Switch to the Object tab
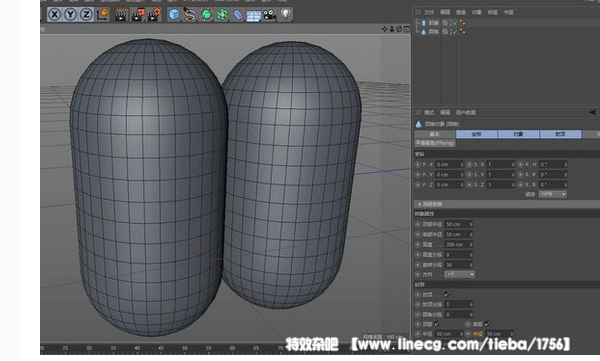Viewport: 600px width, 361px height. point(518,134)
